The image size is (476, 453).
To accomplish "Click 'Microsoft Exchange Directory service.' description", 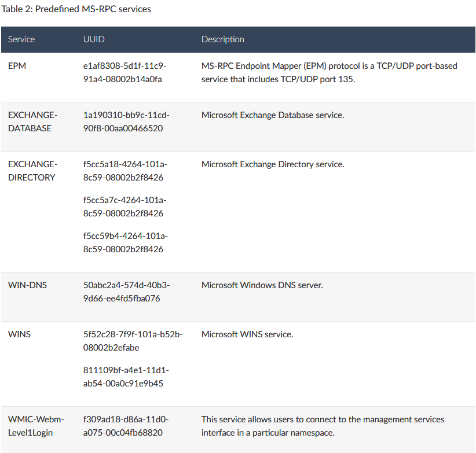I will pos(273,164).
